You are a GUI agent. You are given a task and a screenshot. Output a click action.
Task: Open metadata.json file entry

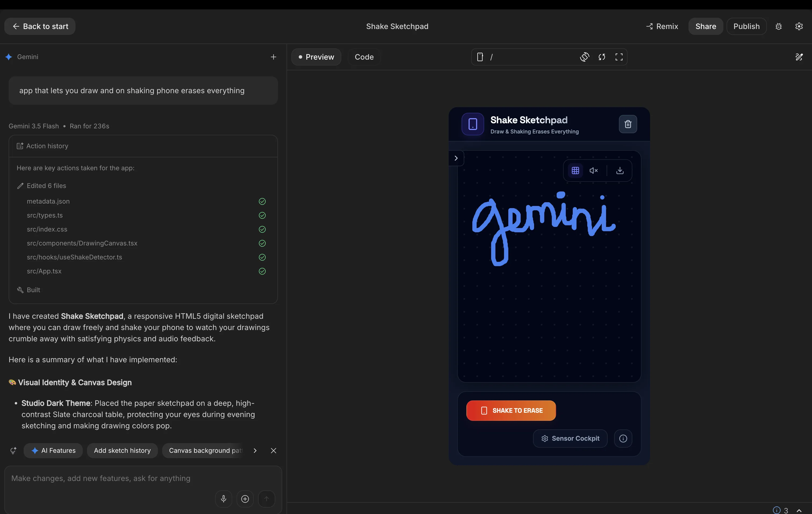48,201
